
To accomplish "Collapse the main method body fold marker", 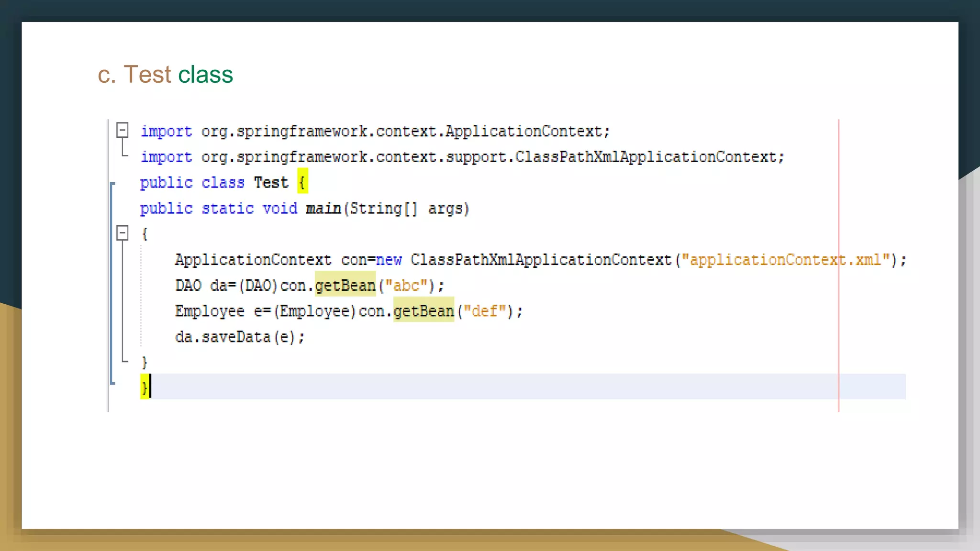I will pyautogui.click(x=122, y=233).
